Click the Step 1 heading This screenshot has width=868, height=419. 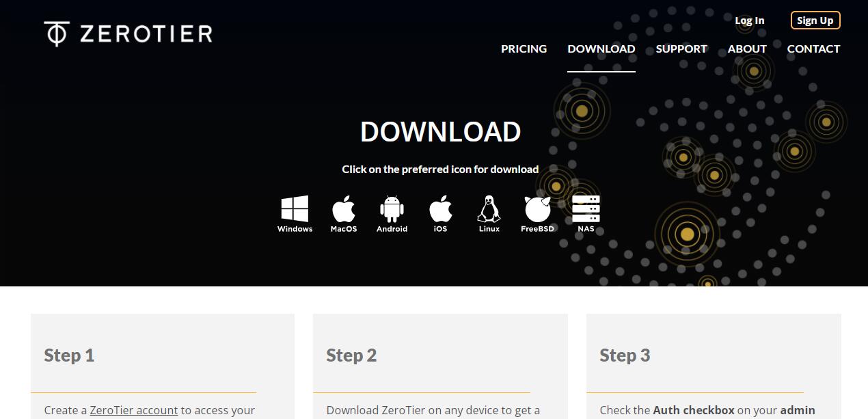point(69,355)
